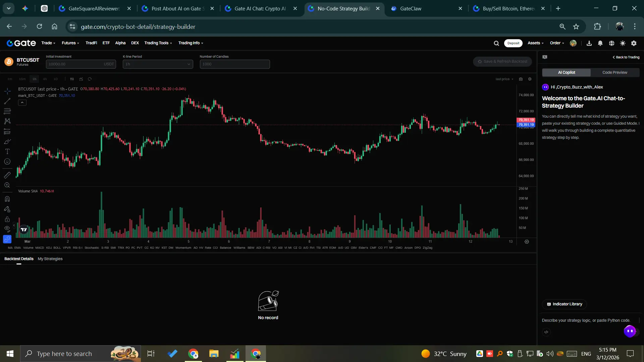Select the brush drawing tool
The width and height of the screenshot is (644, 362).
7,141
